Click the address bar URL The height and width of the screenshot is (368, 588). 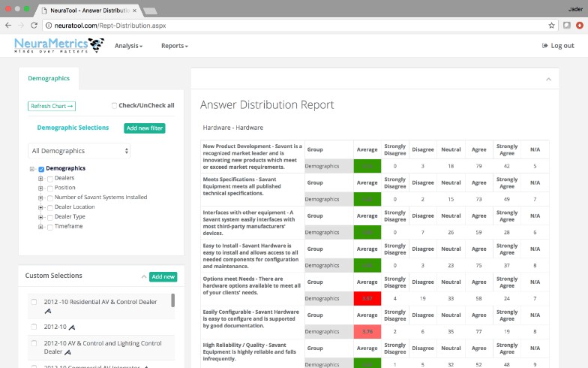tap(110, 26)
